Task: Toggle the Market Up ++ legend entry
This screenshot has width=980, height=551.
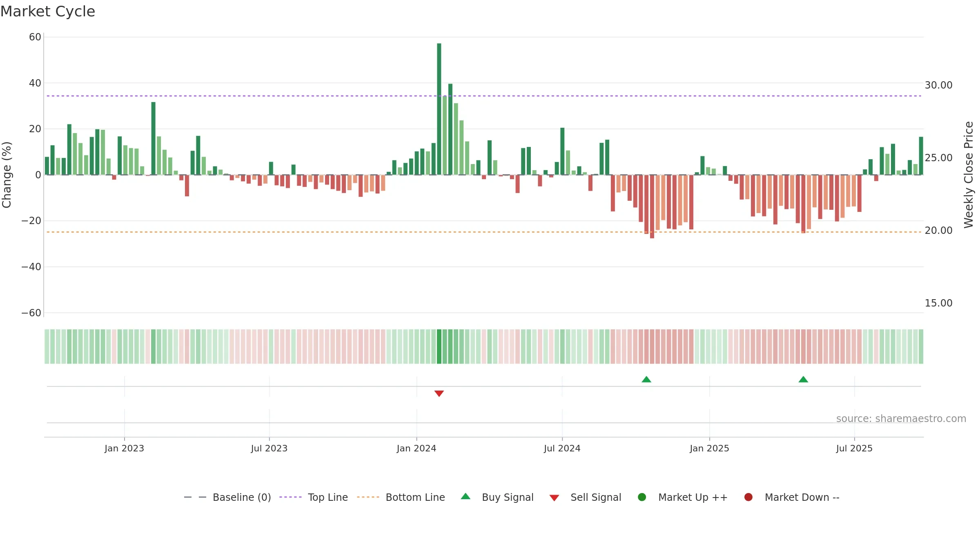Action: (x=683, y=497)
